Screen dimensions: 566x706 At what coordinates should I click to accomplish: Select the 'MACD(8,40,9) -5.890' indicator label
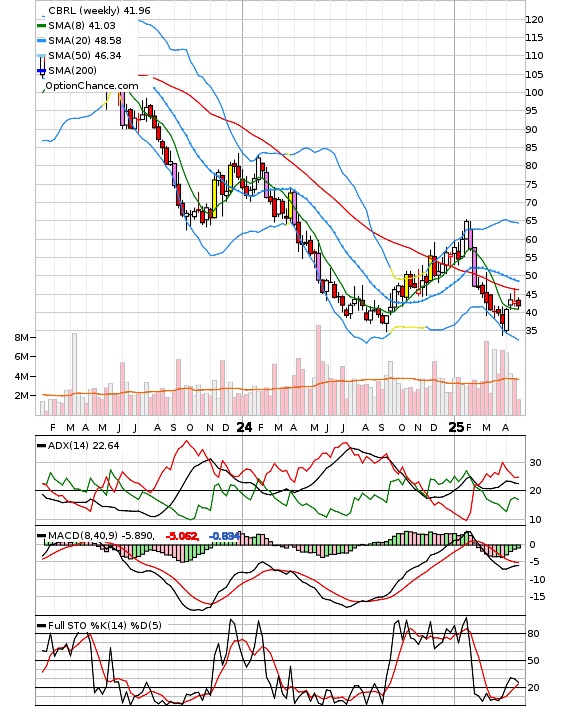click(101, 535)
